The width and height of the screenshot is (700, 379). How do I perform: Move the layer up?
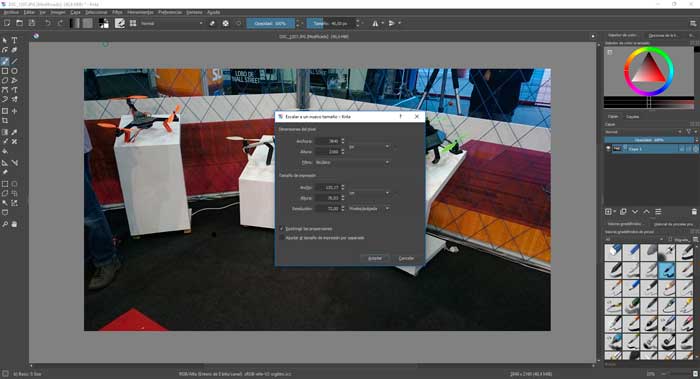646,212
